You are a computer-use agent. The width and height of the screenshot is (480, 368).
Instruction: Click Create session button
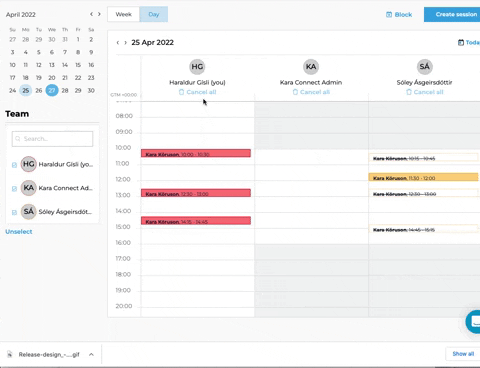(452, 14)
